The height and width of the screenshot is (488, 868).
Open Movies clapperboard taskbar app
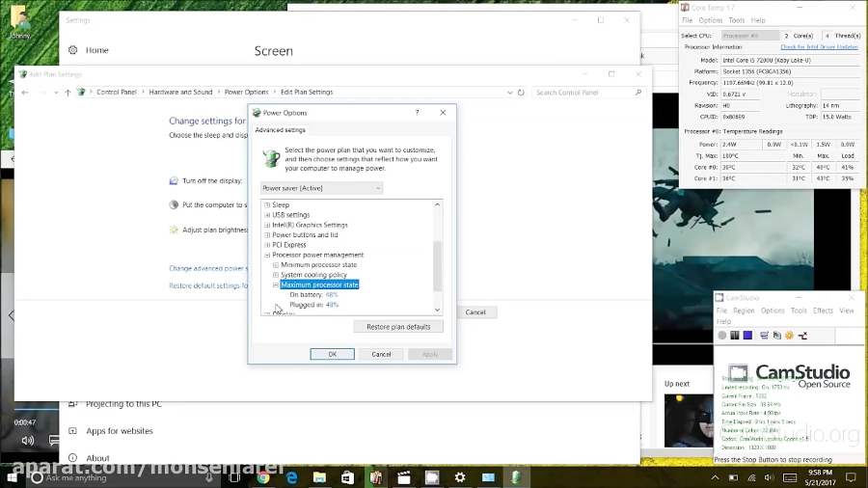[404, 477]
